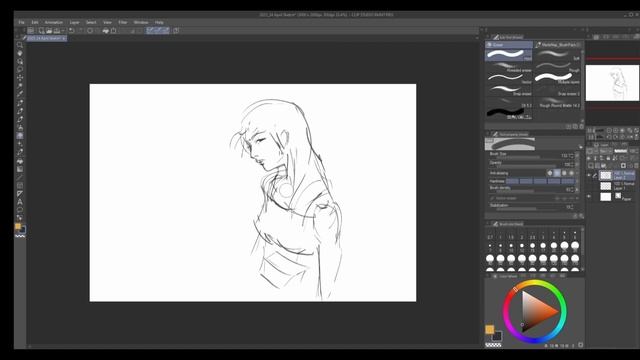Click the main color swatch beside color wheel
This screenshot has width=640, height=360.
[489, 329]
